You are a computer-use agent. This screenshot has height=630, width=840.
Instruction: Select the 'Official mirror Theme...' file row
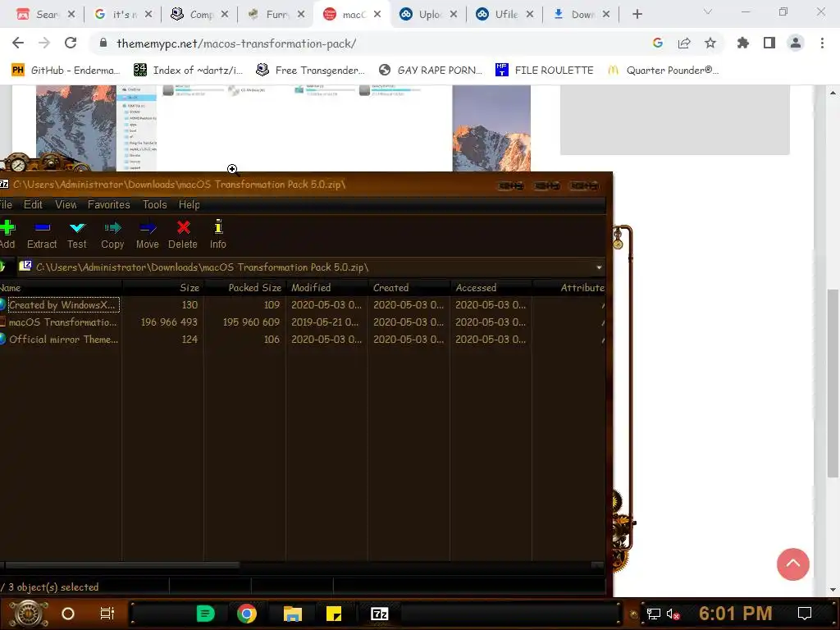(x=303, y=339)
